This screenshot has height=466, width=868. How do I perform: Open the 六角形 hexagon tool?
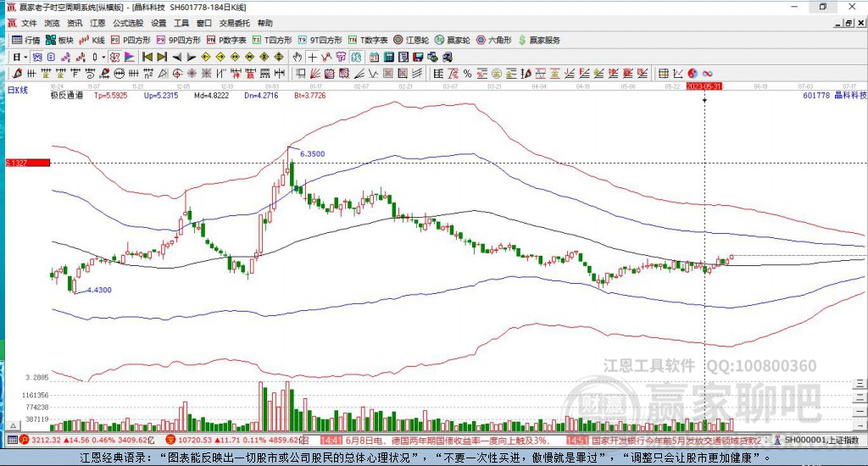[x=494, y=40]
